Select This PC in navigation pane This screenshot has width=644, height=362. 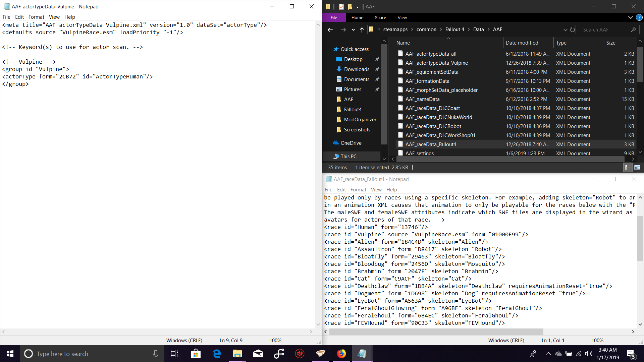pyautogui.click(x=348, y=156)
